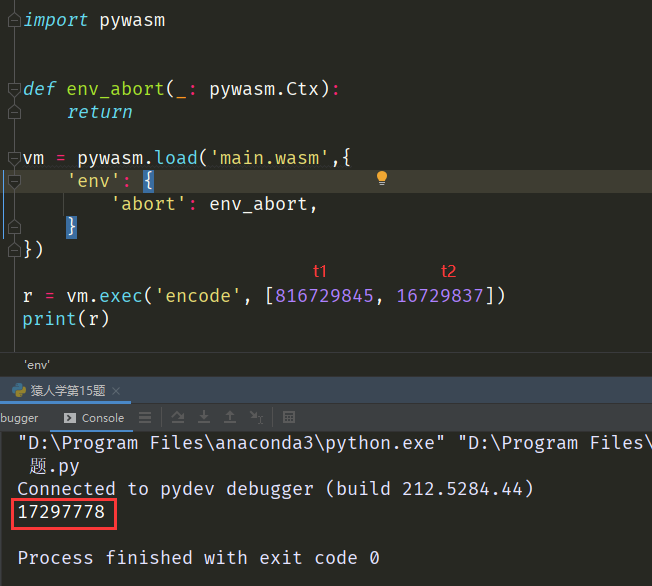Viewport: 652px width, 586px height.
Task: Switch to the Console tab
Action: (x=94, y=418)
